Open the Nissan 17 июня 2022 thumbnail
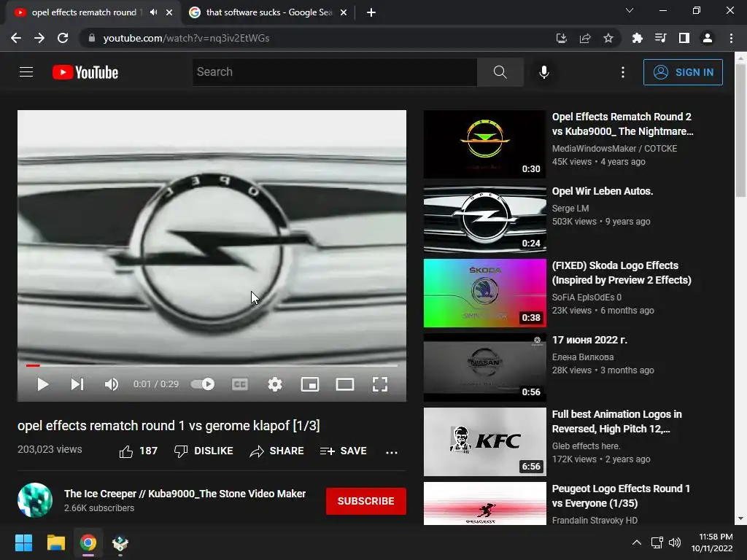Viewport: 747px width, 560px height. pos(484,367)
